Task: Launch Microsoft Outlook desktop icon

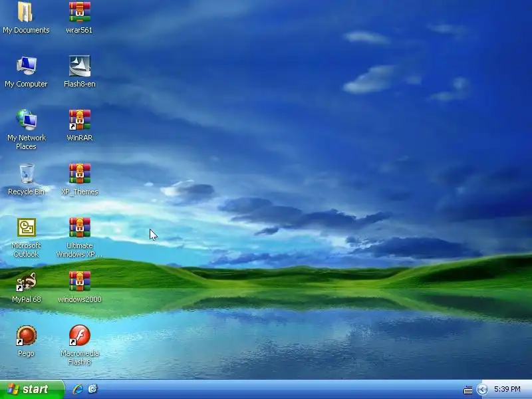Action: click(27, 227)
